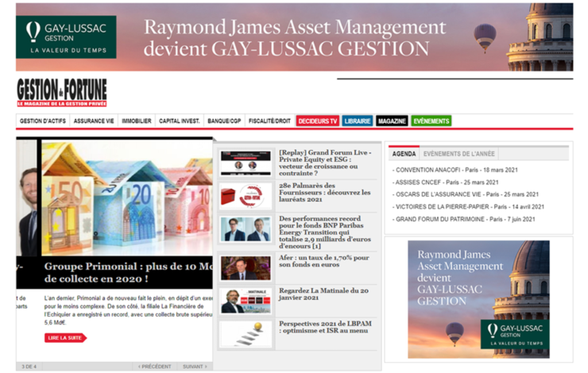Open BNP Paribas Energy Transition fund article
This screenshot has height=373, width=588.
(325, 233)
